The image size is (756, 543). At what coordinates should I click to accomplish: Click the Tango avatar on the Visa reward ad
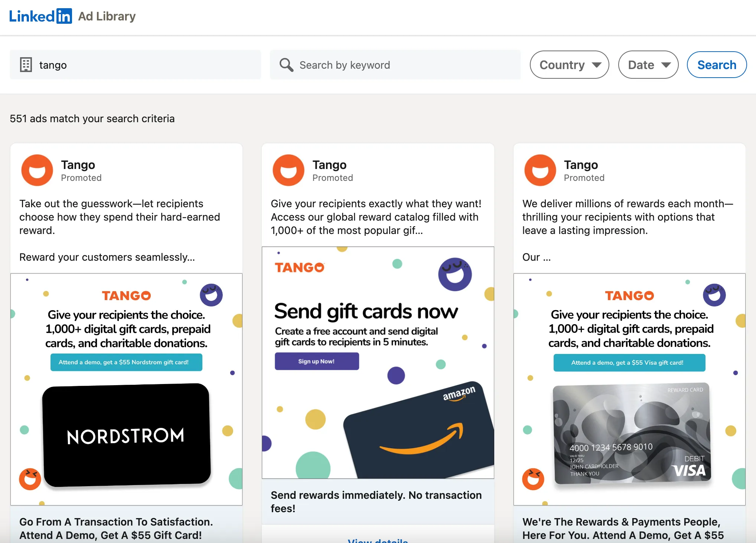pos(540,170)
